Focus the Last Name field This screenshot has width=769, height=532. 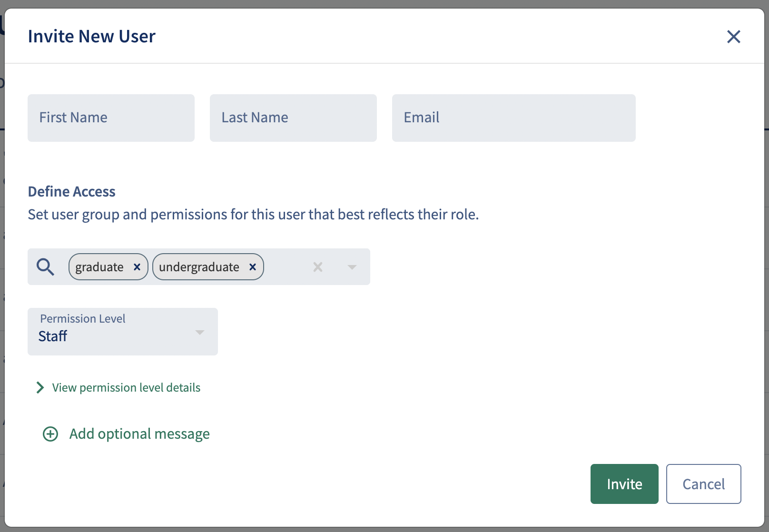(293, 118)
